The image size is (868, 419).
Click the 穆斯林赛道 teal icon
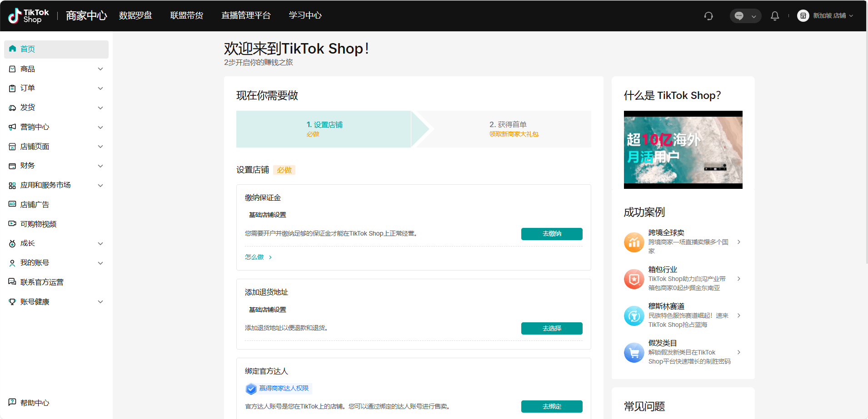(x=634, y=315)
